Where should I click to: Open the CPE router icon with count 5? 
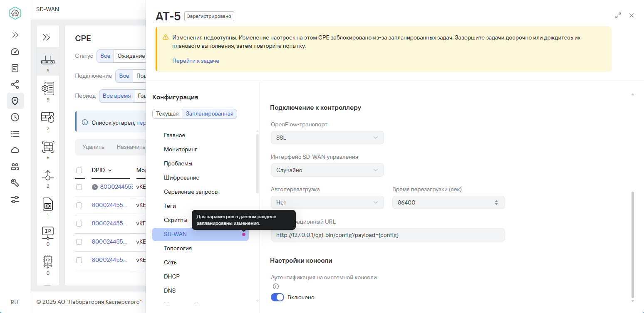coord(48,61)
